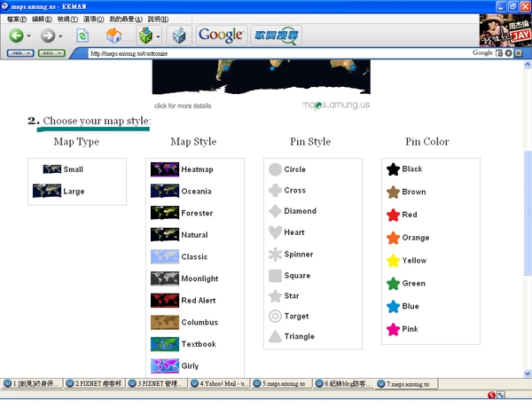
Task: Click the green cube toolbar icon
Action: point(145,35)
